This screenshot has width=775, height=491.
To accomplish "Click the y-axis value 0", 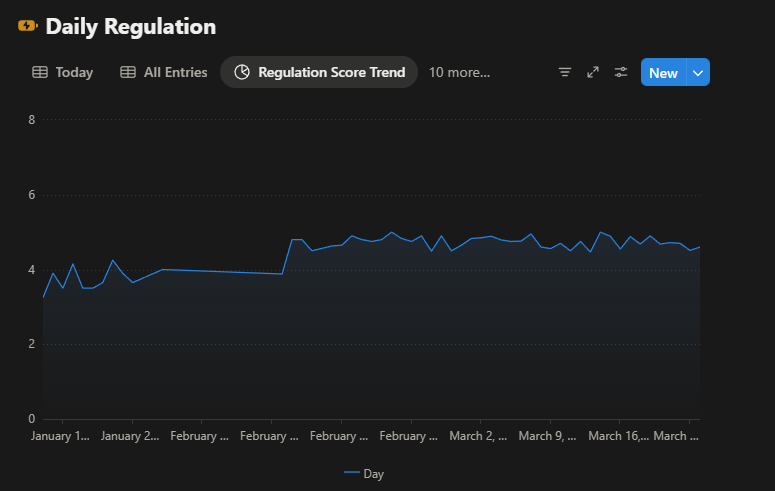I will 32,419.
